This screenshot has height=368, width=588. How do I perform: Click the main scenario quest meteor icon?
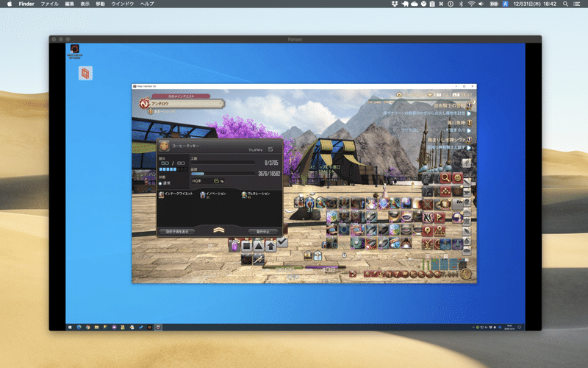click(144, 103)
